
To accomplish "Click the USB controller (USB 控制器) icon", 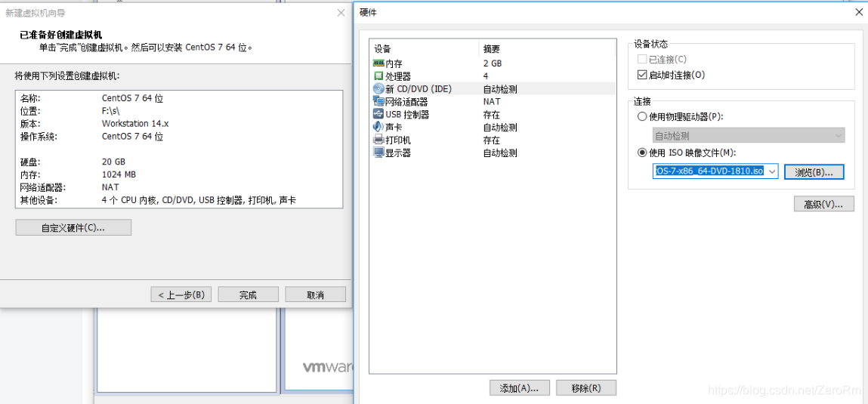I will 378,114.
